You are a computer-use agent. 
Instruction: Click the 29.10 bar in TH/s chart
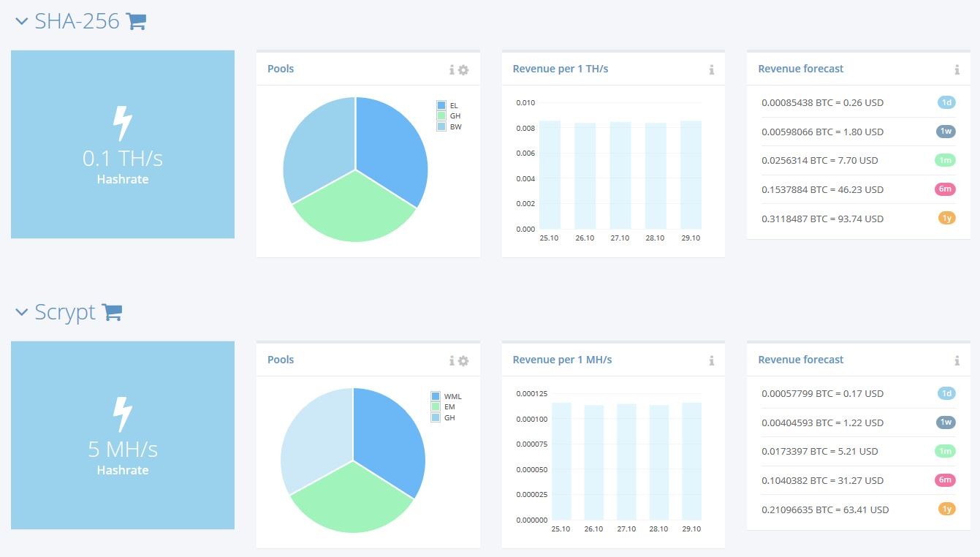[x=691, y=175]
